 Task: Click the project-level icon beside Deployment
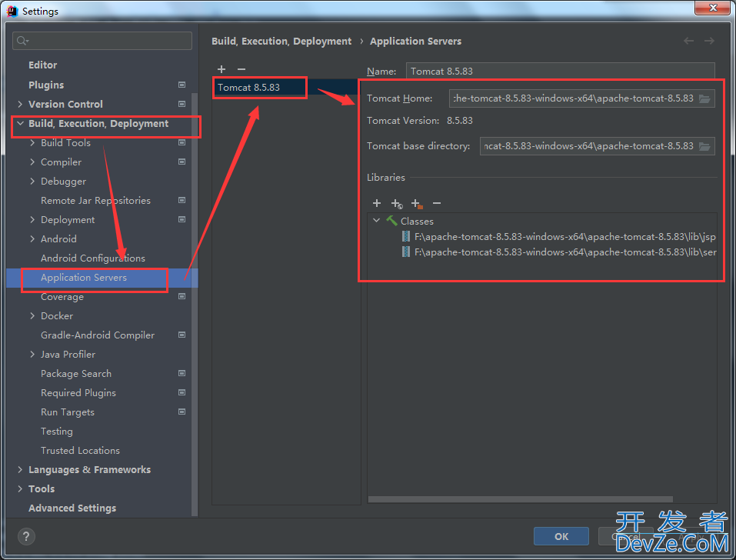click(182, 220)
